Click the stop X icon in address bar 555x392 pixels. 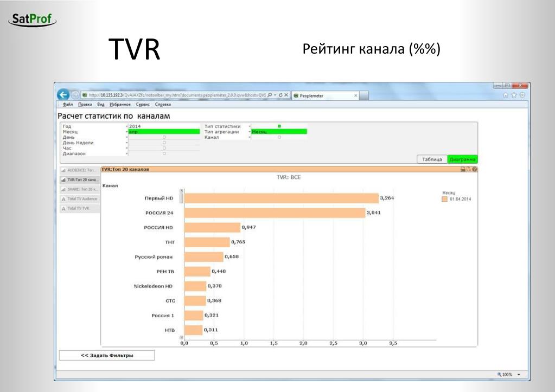pyautogui.click(x=286, y=95)
